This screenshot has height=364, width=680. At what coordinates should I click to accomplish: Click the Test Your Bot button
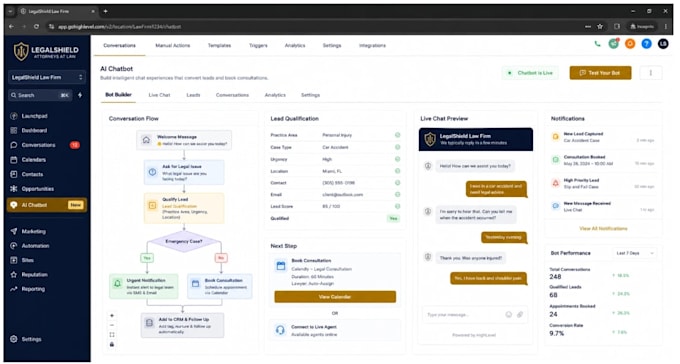tap(600, 73)
